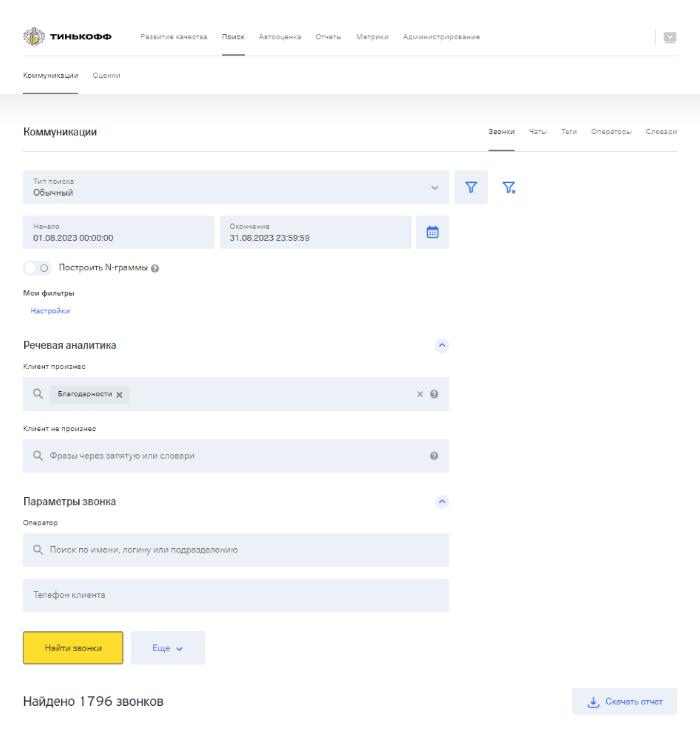Image resolution: width=700 pixels, height=749 pixels.
Task: Click the N-grams help question mark
Action: pyautogui.click(x=155, y=268)
